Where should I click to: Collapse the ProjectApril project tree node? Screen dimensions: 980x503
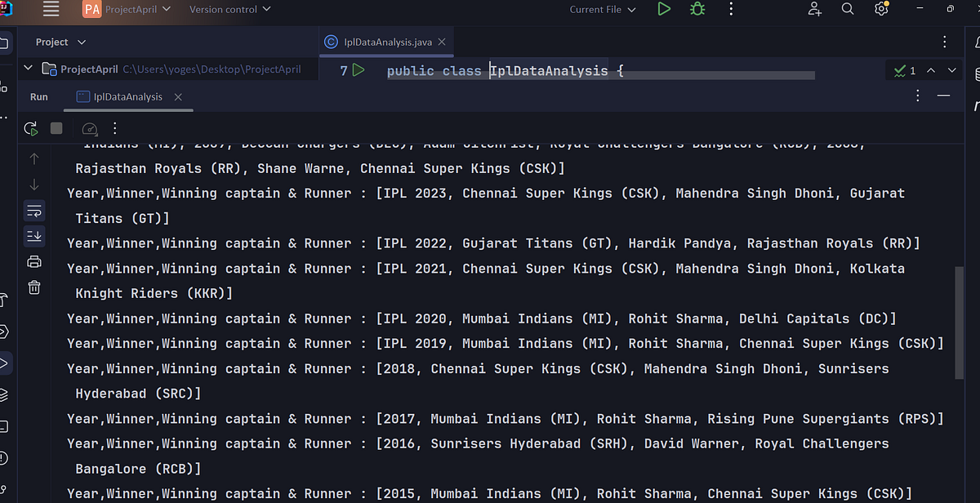pyautogui.click(x=27, y=69)
